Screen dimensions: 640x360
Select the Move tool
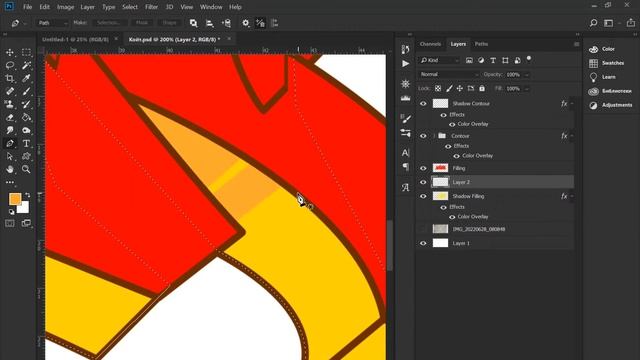click(10, 52)
